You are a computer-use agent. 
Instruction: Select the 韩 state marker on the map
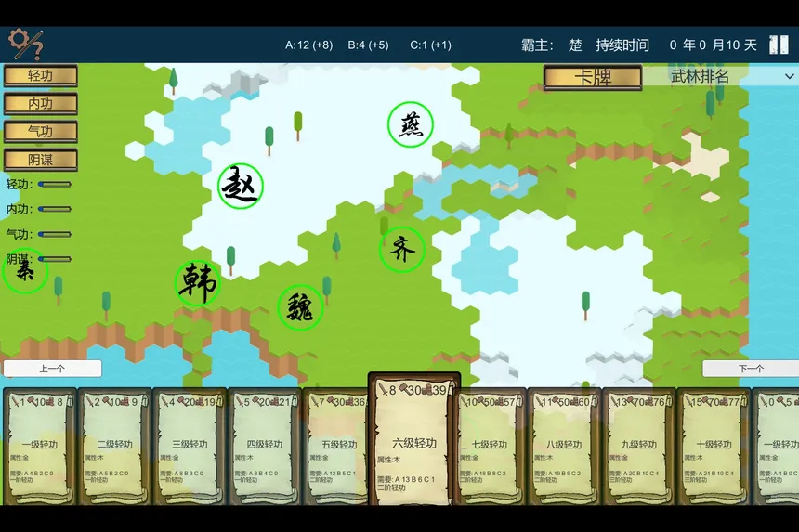click(198, 283)
